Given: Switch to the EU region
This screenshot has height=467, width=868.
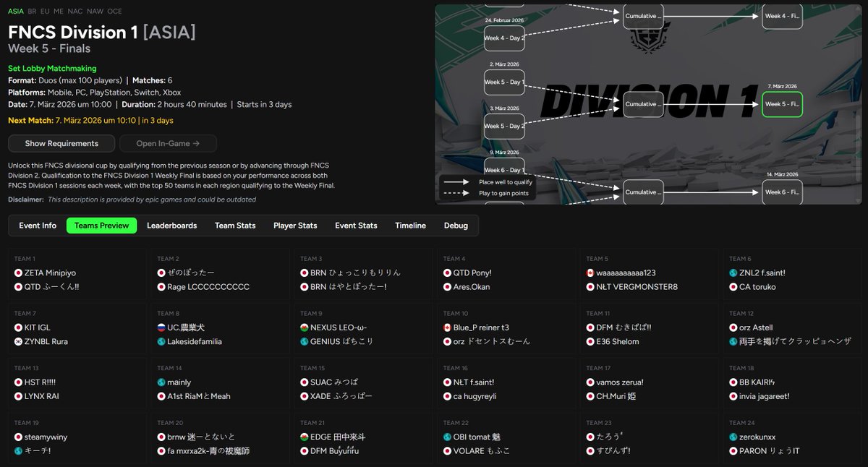Looking at the screenshot, I should point(45,12).
